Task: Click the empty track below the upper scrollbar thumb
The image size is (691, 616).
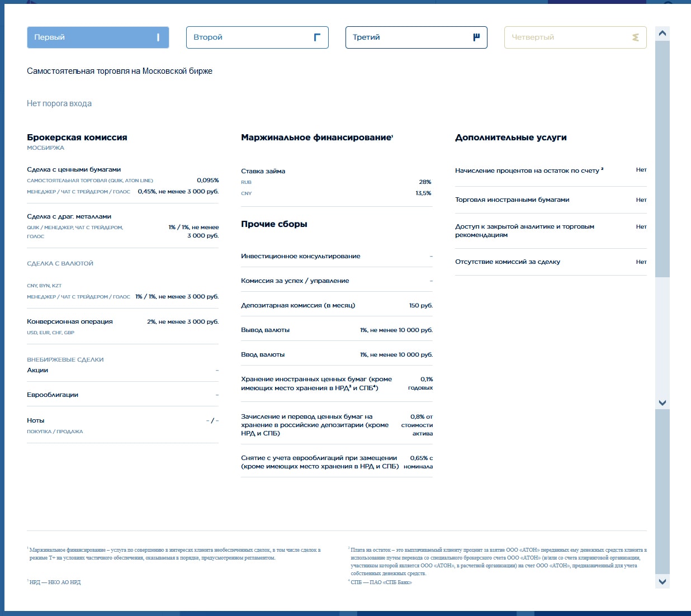Action: pyautogui.click(x=662, y=335)
